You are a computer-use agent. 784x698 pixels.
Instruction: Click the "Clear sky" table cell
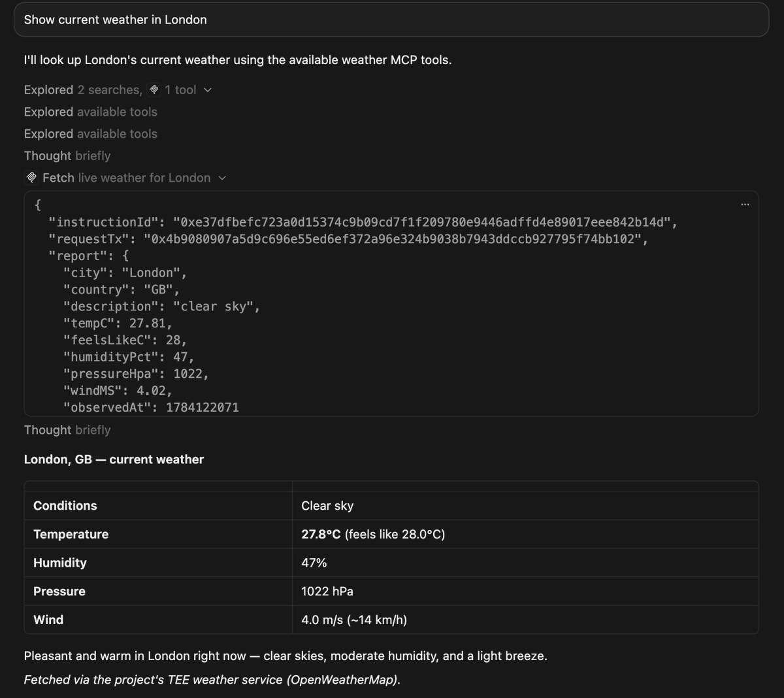tap(327, 506)
